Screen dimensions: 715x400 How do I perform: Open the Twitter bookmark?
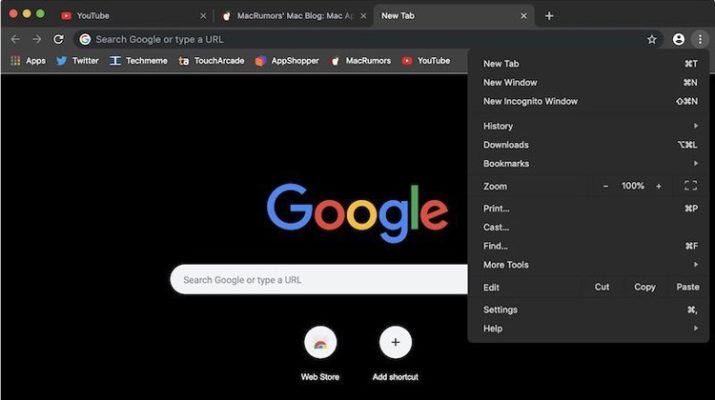coord(78,61)
